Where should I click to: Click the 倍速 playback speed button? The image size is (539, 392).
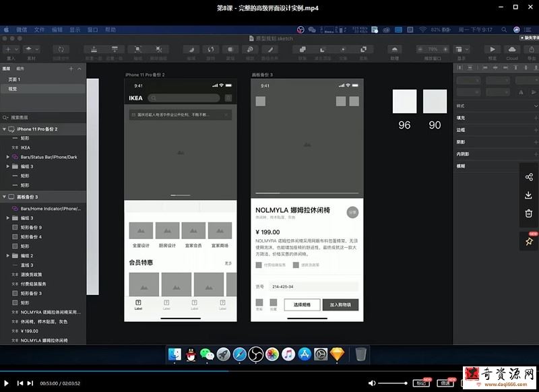(x=445, y=383)
